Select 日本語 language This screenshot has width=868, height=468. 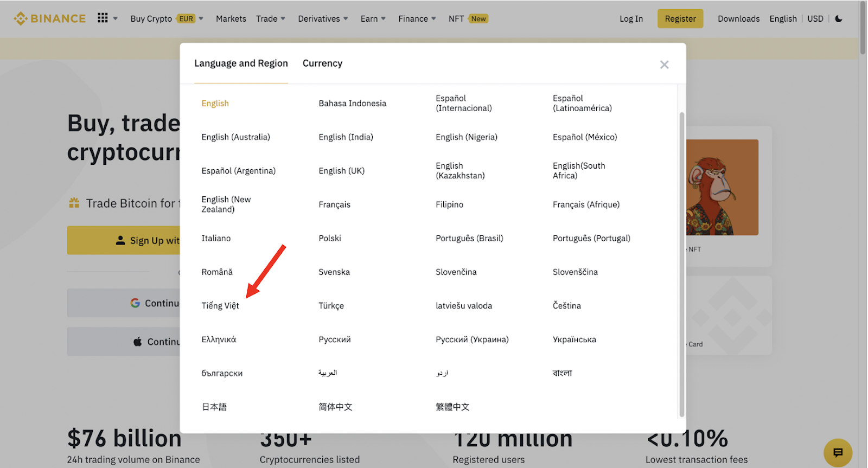[214, 407]
